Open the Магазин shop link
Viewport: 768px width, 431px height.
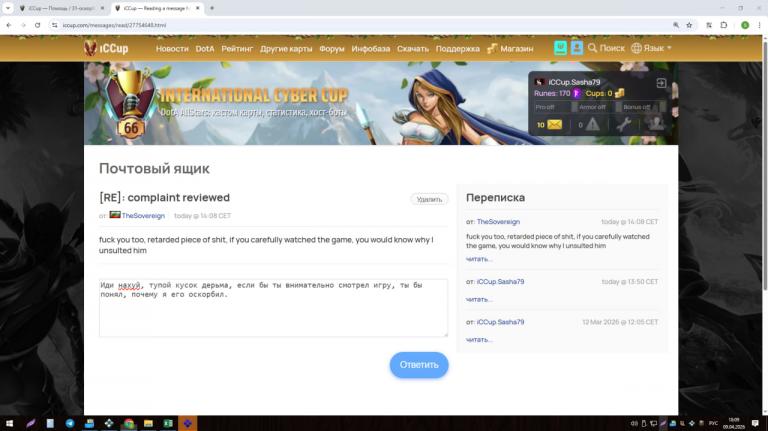click(x=510, y=48)
